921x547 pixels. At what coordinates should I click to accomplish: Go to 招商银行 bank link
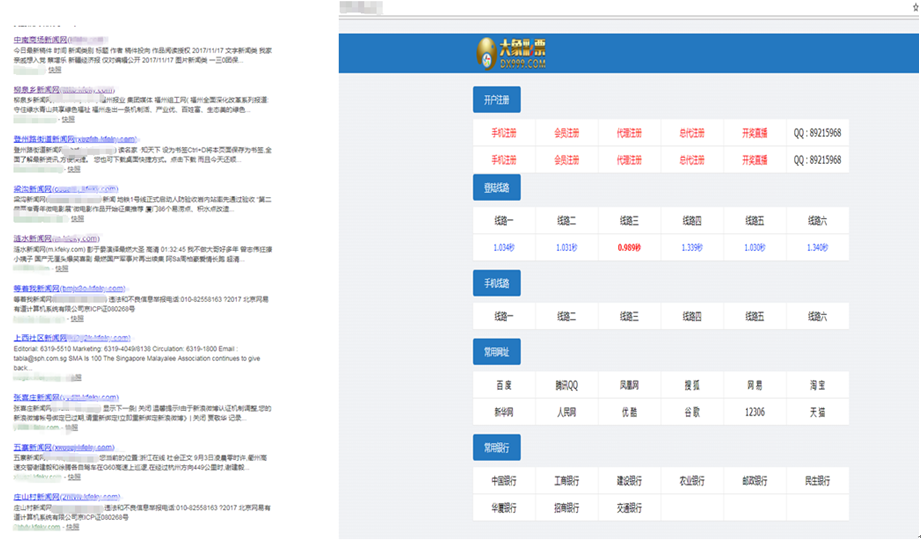pyautogui.click(x=567, y=508)
